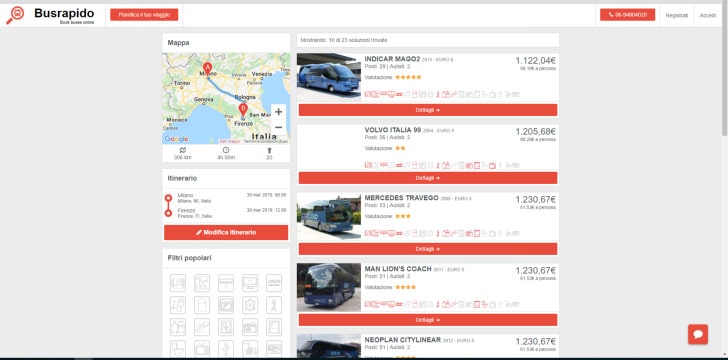Click map pin A at Milano
Screen dimensions: 728x360
pos(208,68)
